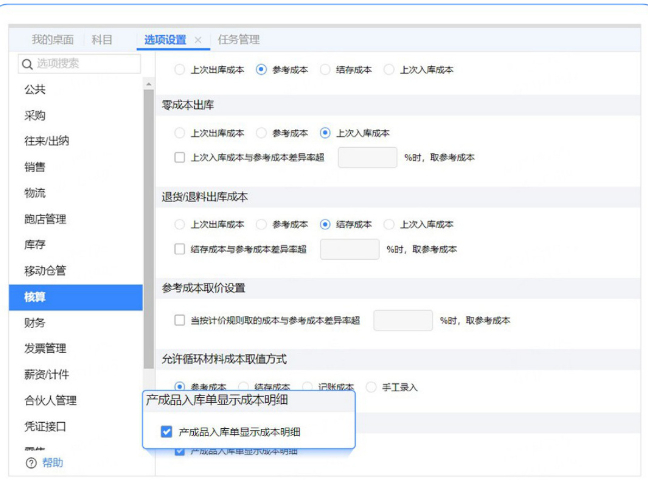Open the 采购 settings category

tap(35, 115)
